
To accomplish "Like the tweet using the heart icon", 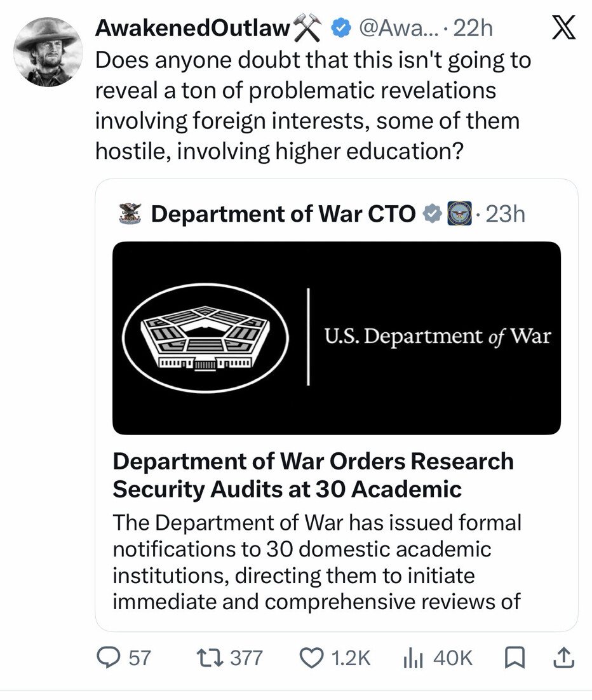I will point(311,658).
